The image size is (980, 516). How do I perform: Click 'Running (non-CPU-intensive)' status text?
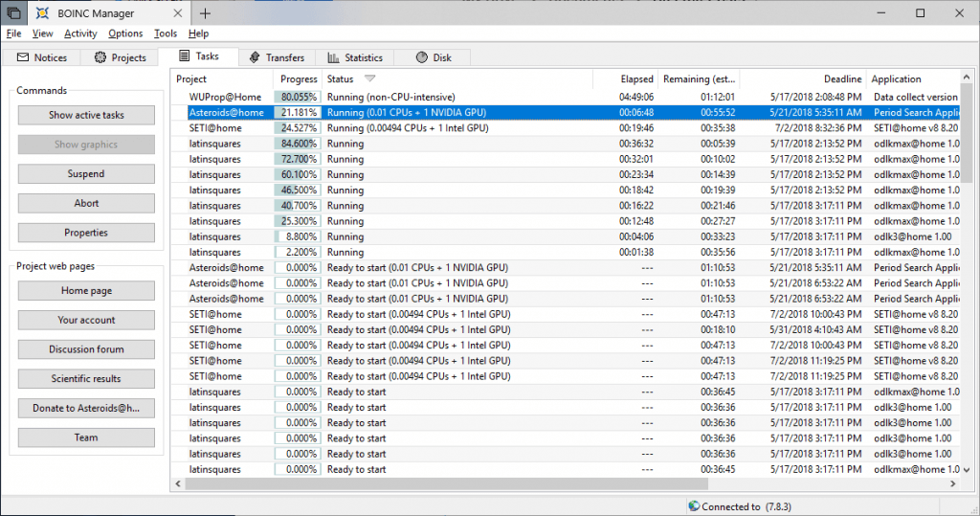(x=391, y=97)
